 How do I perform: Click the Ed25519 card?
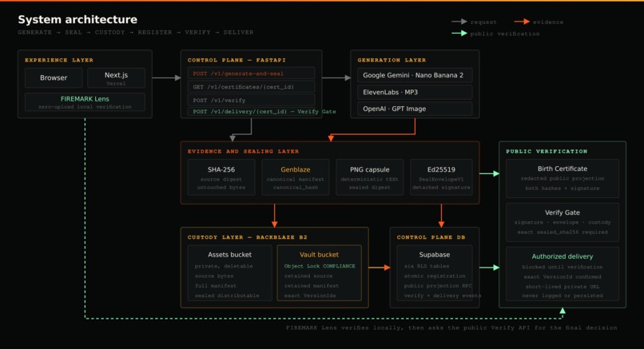441,177
